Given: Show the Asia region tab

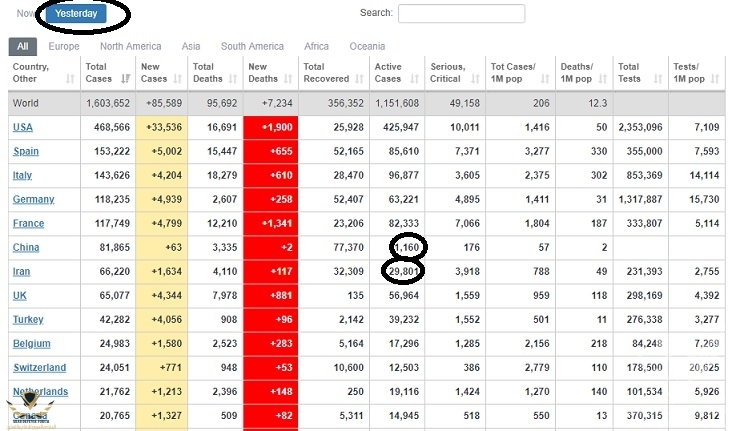Looking at the screenshot, I should tap(191, 46).
